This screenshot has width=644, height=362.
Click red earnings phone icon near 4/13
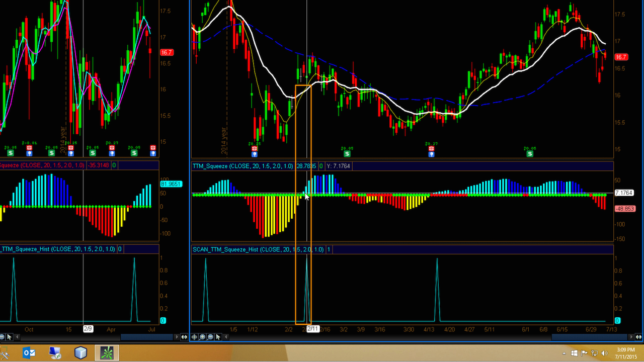tap(431, 148)
